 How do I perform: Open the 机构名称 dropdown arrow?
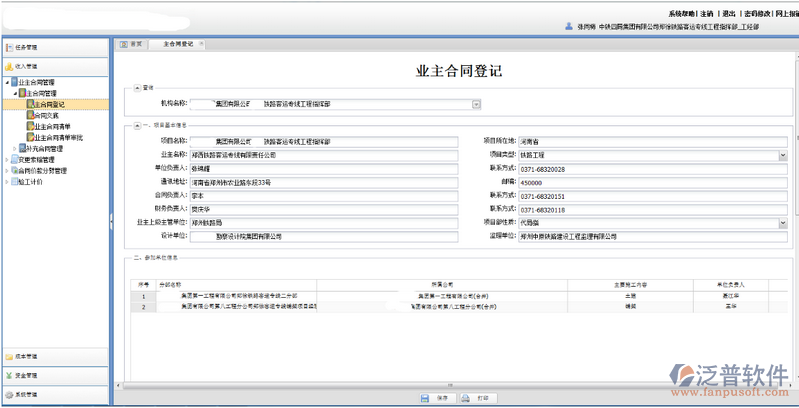(476, 103)
